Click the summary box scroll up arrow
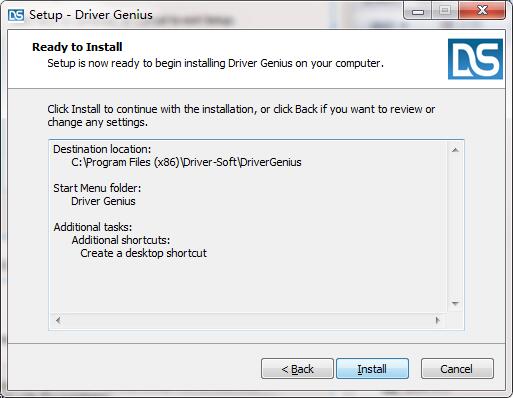513x398 pixels. (x=455, y=150)
